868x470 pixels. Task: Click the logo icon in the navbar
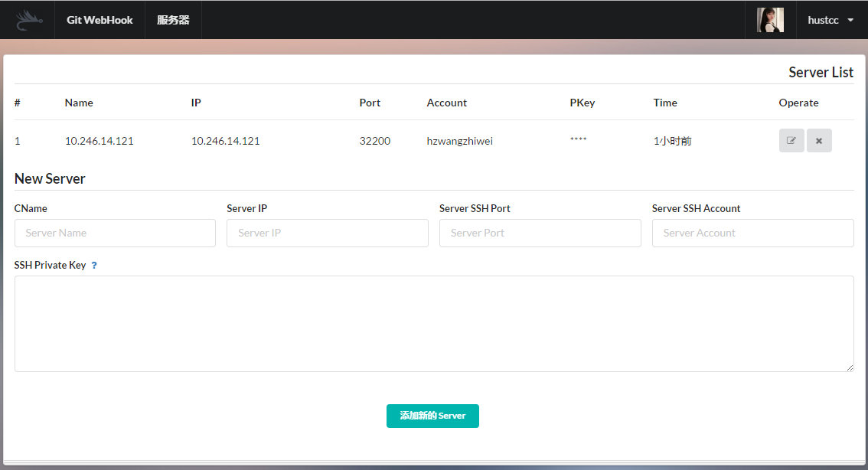click(28, 20)
